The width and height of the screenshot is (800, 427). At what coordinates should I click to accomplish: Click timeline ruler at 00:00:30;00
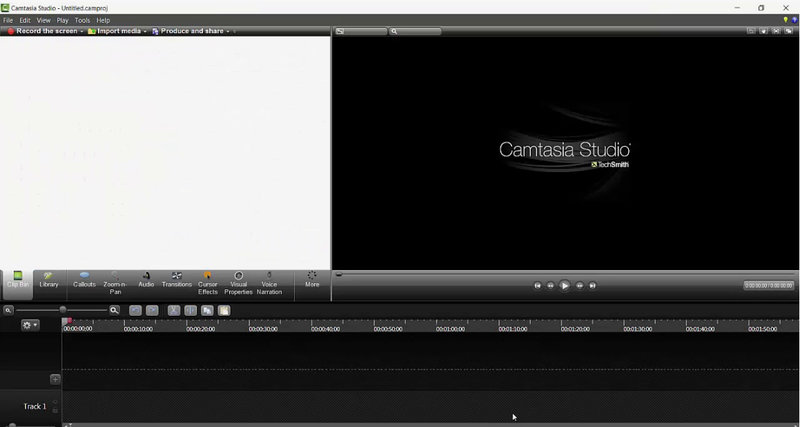[x=263, y=329]
